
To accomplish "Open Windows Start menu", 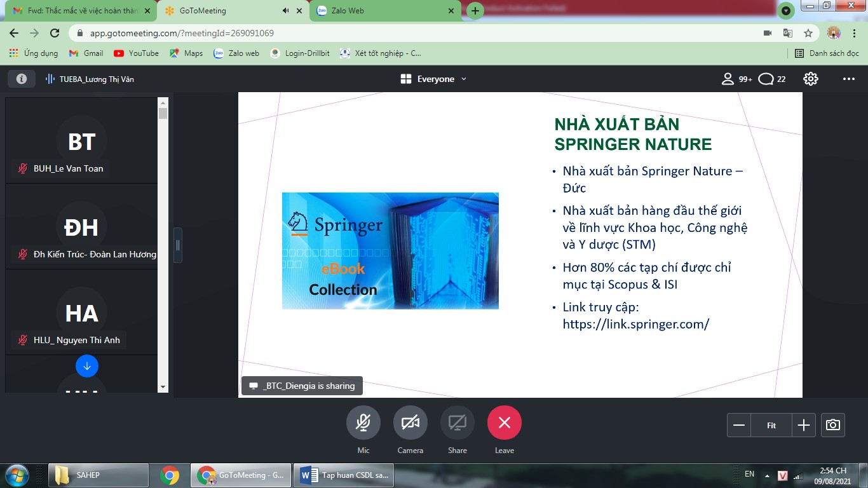I will click(17, 475).
